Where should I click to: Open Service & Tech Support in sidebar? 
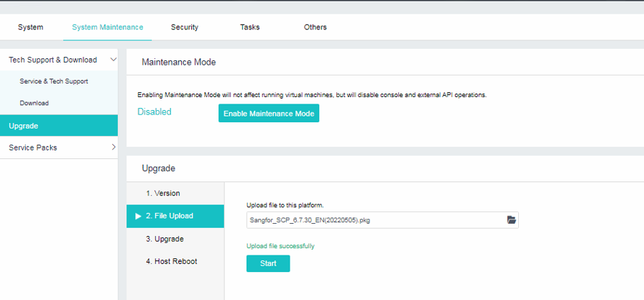[x=54, y=81]
